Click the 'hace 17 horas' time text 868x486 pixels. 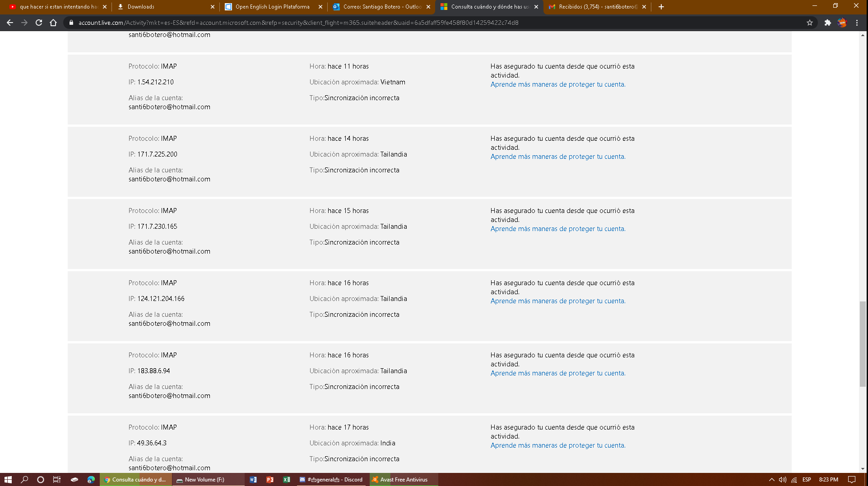click(348, 427)
